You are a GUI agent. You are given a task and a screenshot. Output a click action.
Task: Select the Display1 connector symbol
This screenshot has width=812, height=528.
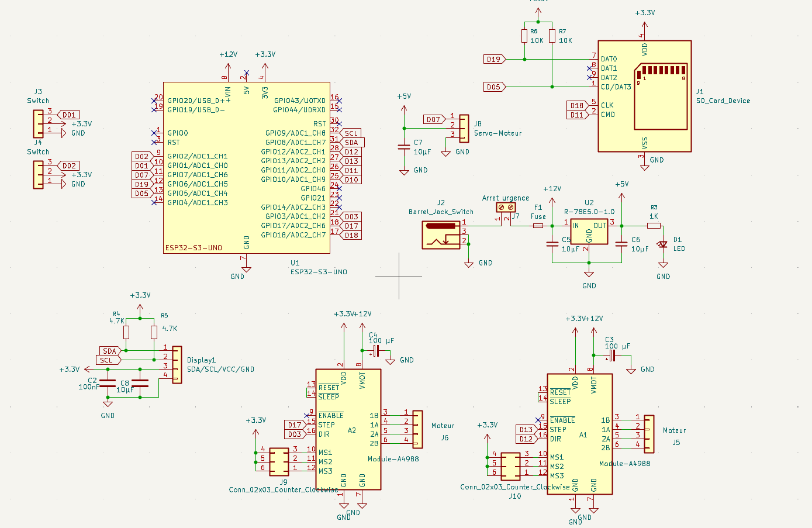(177, 364)
